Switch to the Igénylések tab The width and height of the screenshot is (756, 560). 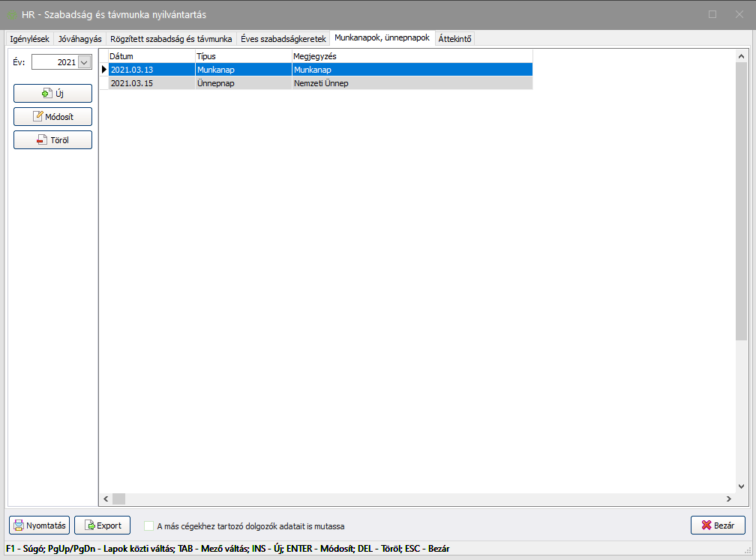(29, 38)
